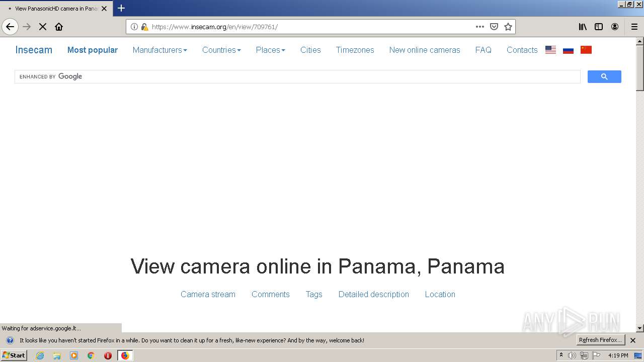644x362 pixels.
Task: Switch language with the Chinese flag
Action: coord(586,50)
